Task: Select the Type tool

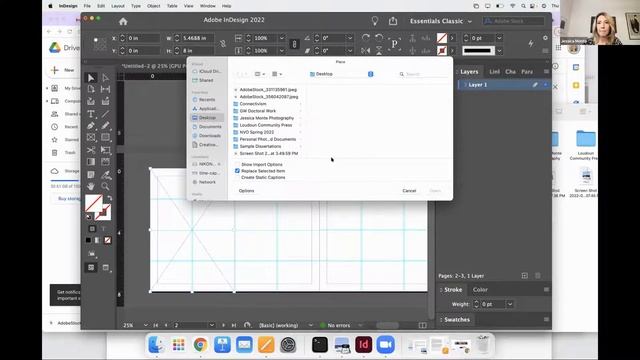Action: click(91, 114)
